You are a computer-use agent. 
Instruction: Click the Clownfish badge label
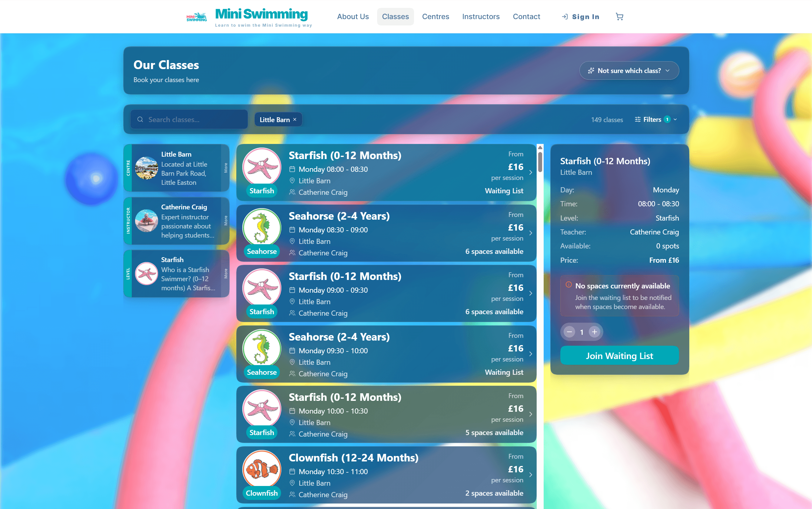pyautogui.click(x=262, y=493)
